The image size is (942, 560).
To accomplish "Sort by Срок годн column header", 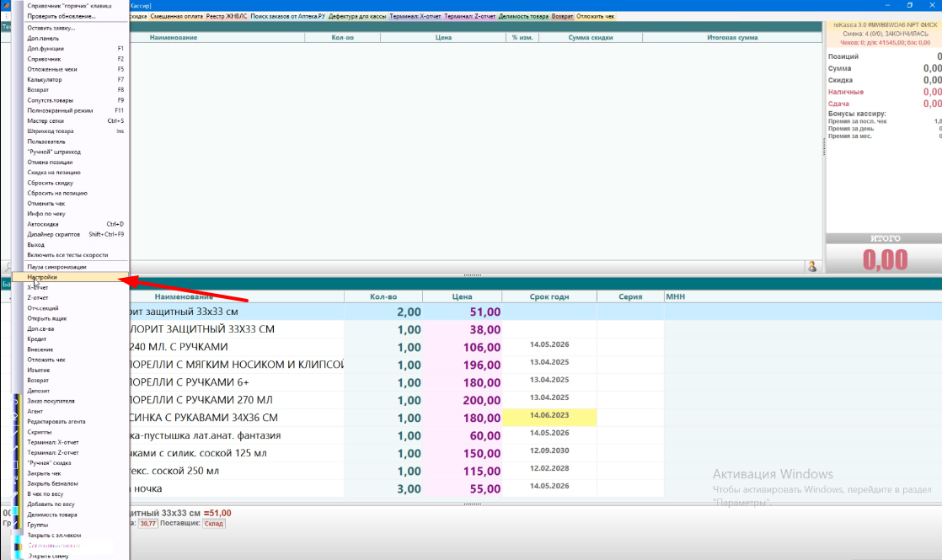I will coord(549,296).
